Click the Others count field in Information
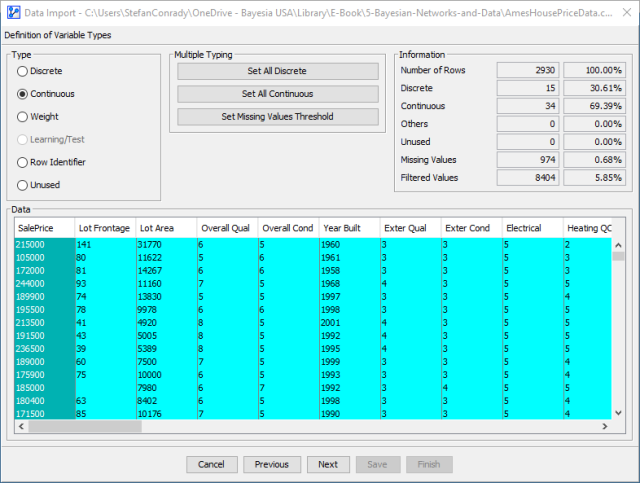 coord(527,124)
